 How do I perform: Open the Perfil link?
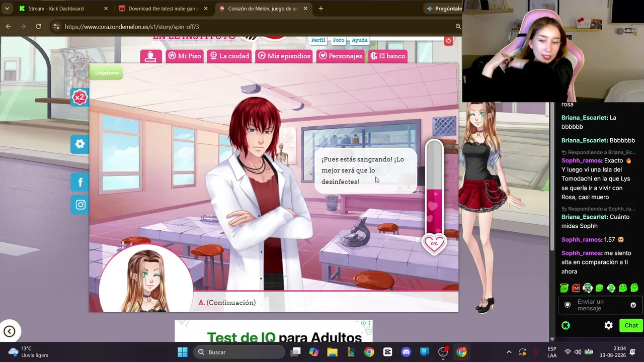point(318,40)
